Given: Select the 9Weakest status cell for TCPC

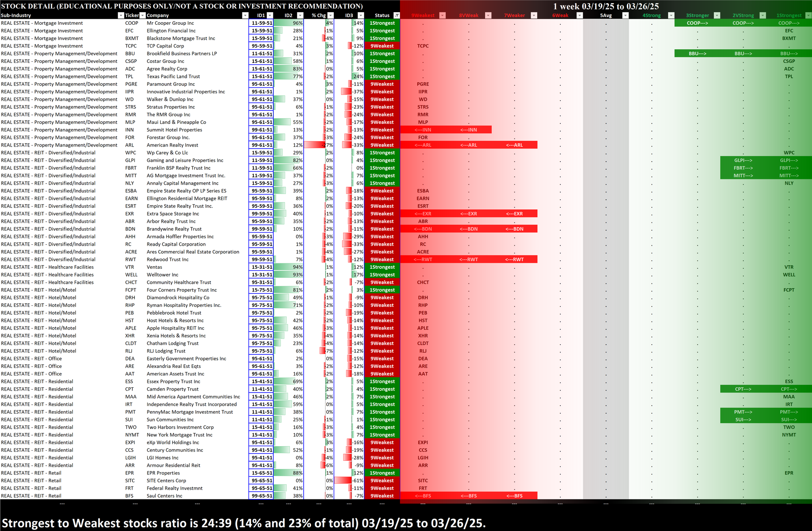Looking at the screenshot, I should pos(382,46).
